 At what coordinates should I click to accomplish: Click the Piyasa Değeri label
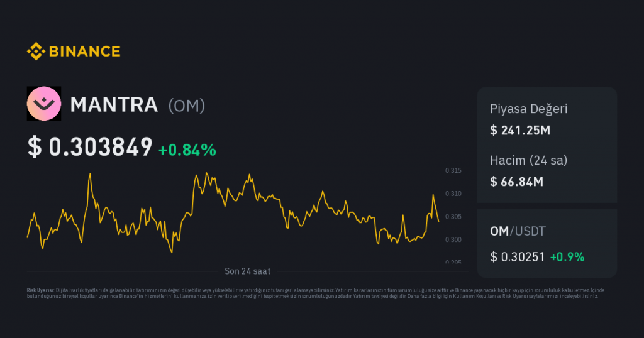click(x=528, y=109)
